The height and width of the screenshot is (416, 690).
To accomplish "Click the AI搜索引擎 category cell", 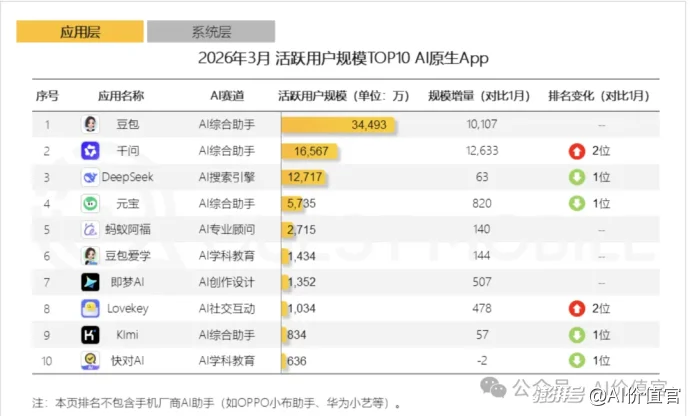I will point(227,177).
